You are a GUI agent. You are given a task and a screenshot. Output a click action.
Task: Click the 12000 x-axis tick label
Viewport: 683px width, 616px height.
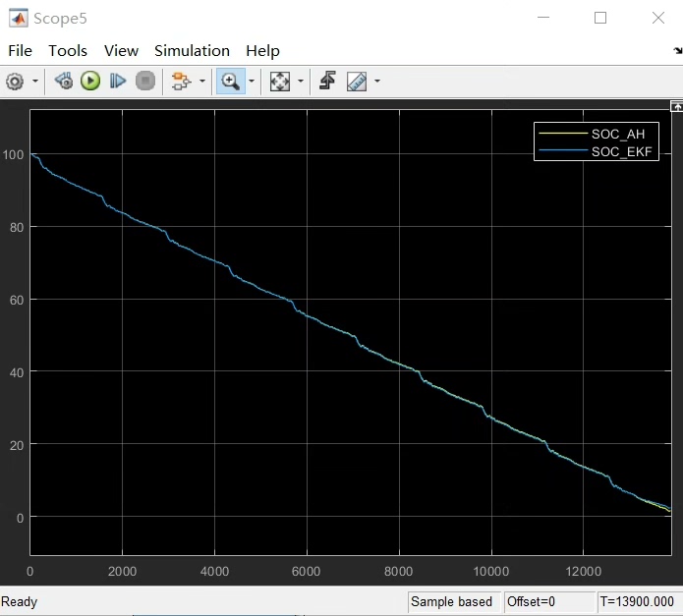tap(583, 571)
